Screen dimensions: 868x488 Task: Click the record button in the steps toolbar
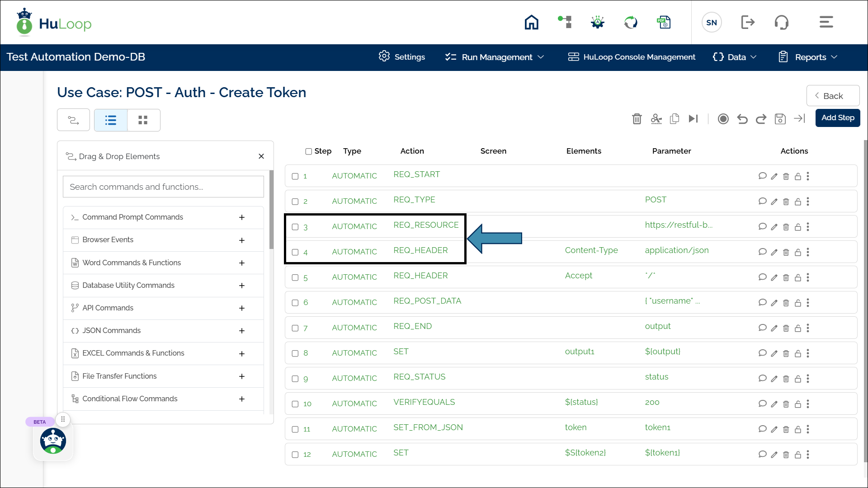(723, 119)
